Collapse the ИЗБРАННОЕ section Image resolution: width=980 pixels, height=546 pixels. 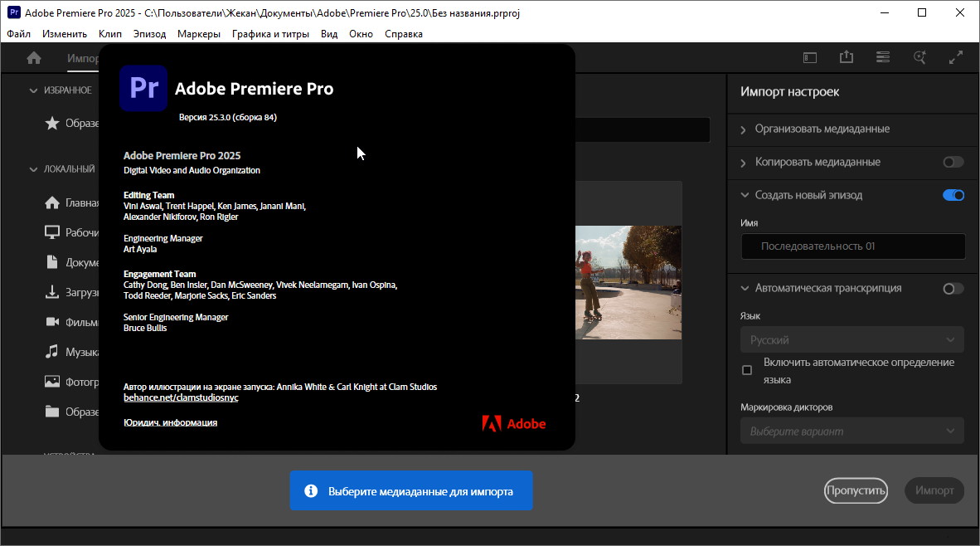click(x=33, y=90)
